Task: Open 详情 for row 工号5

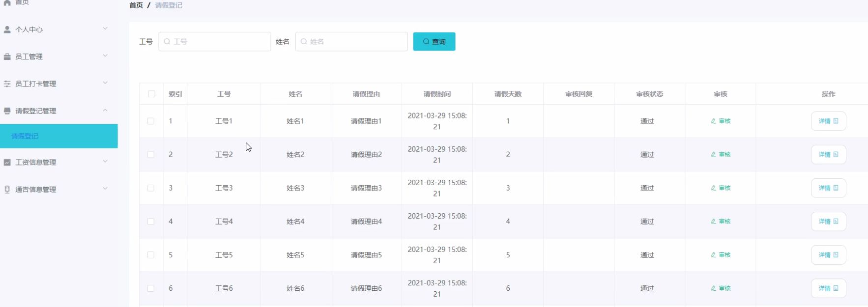Action: 828,255
